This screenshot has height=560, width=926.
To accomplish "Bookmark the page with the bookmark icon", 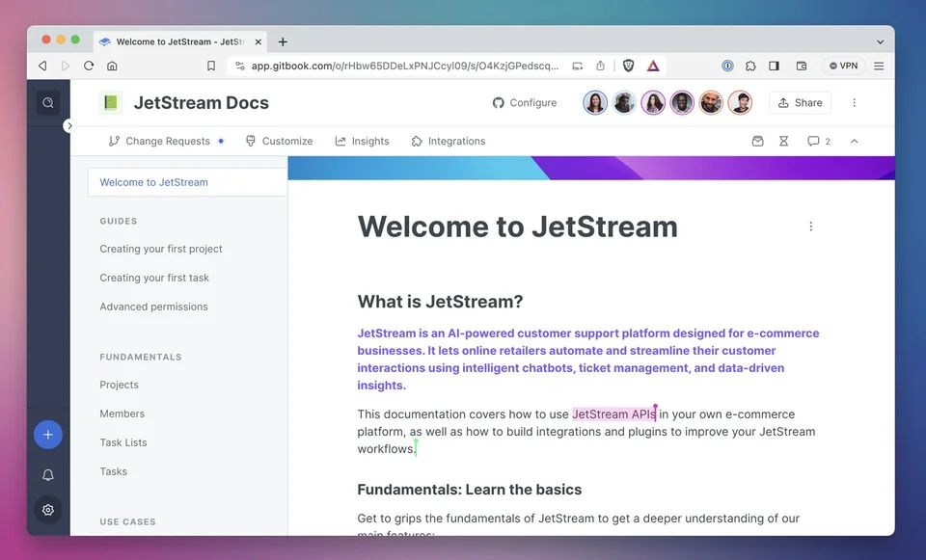I will tap(211, 66).
